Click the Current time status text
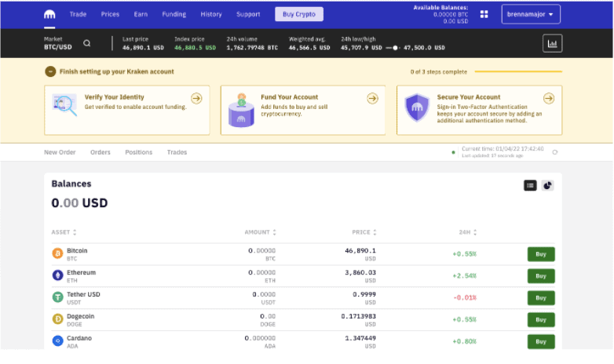This screenshot has width=614, height=364. tap(503, 149)
